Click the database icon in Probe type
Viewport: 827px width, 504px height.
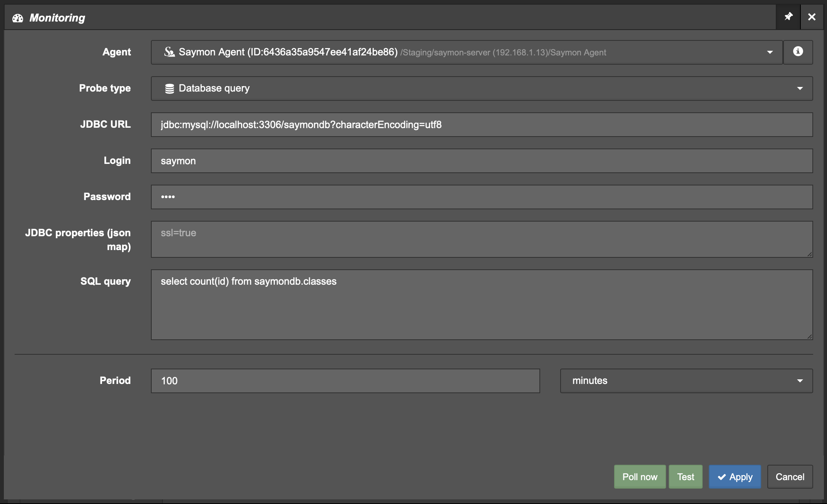(169, 88)
